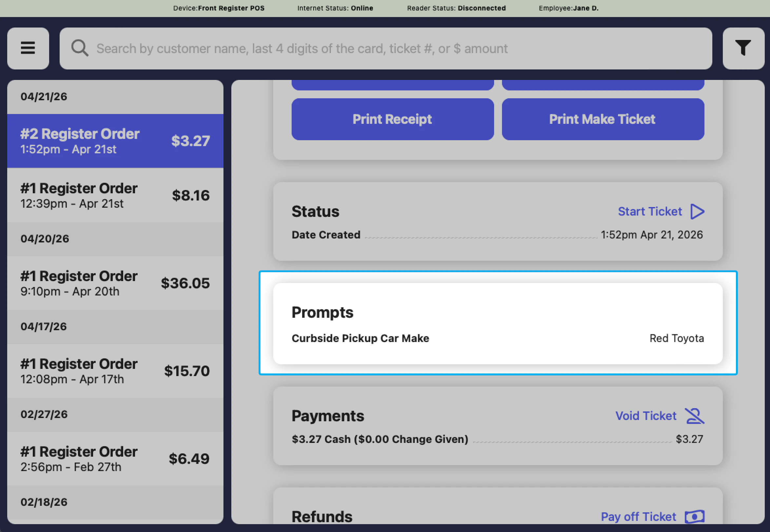770x532 pixels.
Task: Click the 04/20/26 date header
Action: [x=45, y=239]
